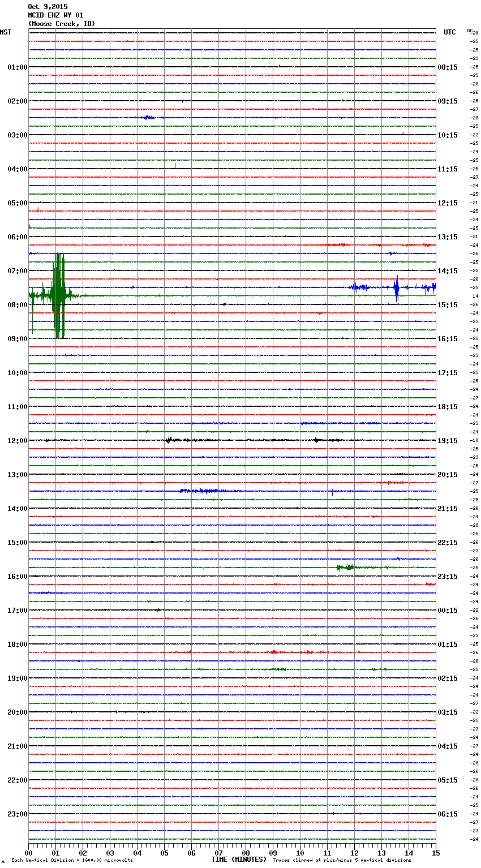Select the minute 12 tick label on bottom axis
Screen dimensions: 481x868
[x=355, y=853]
